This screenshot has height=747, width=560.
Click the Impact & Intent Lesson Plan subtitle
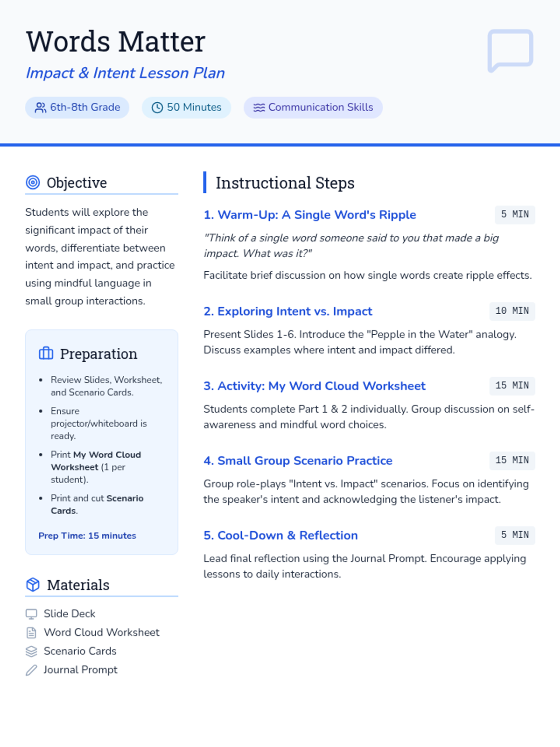coord(125,73)
